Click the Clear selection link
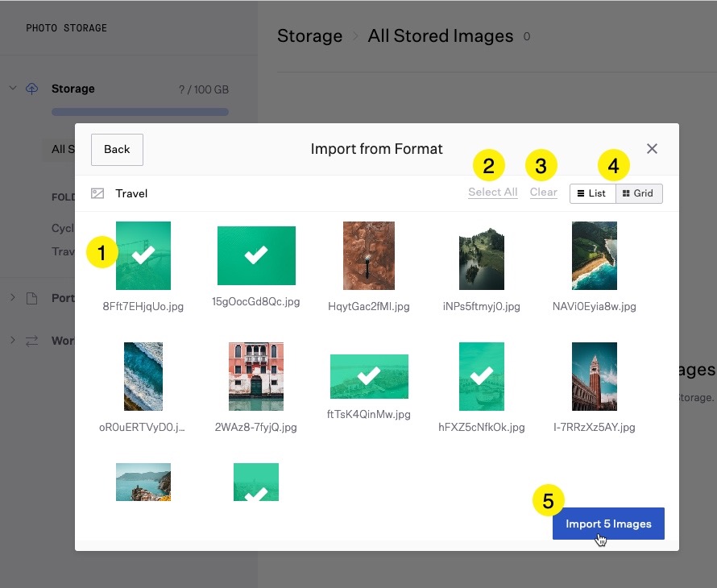Viewport: 717px width, 588px height. [x=543, y=193]
